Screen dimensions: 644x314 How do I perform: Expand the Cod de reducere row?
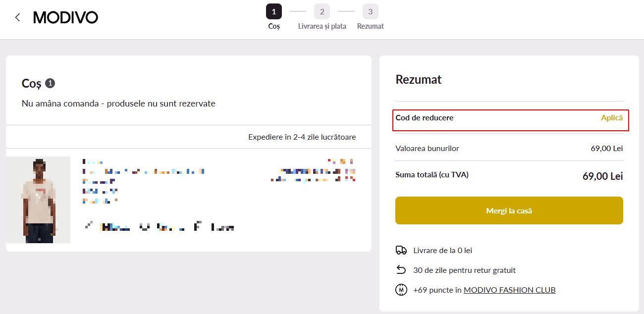[510, 121]
